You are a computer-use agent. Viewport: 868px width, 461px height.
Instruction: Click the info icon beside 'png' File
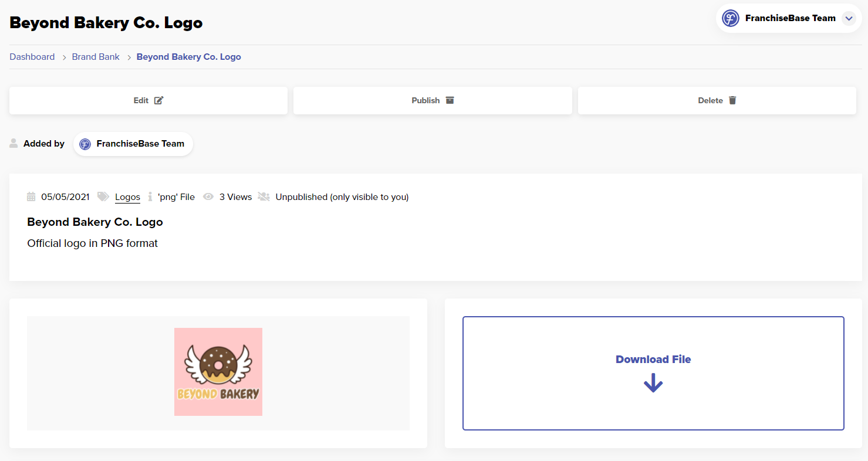pos(150,196)
